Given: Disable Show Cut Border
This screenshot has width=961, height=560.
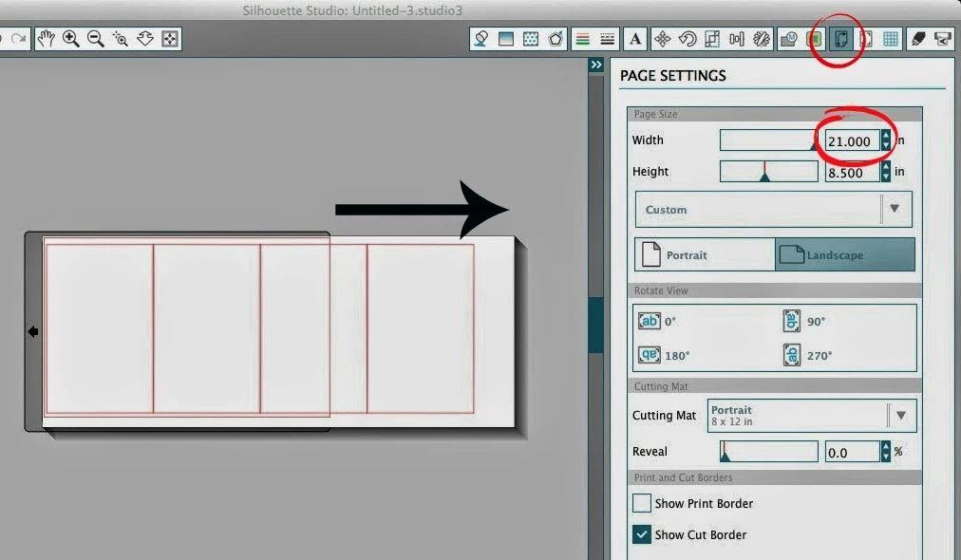Looking at the screenshot, I should pyautogui.click(x=642, y=534).
